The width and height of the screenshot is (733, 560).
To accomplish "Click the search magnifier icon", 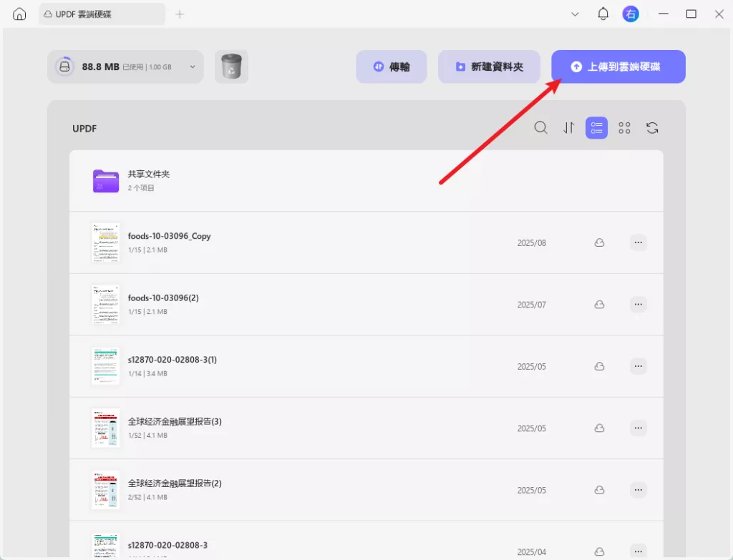I will pyautogui.click(x=540, y=127).
